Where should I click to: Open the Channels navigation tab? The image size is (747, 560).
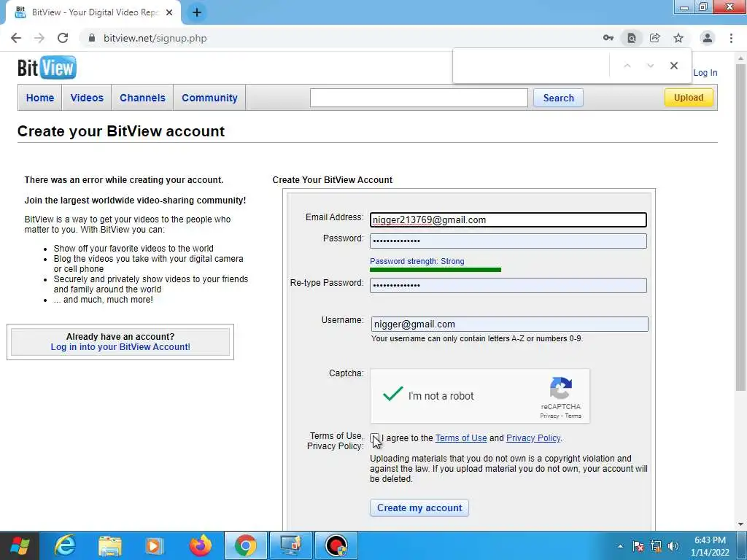click(142, 98)
